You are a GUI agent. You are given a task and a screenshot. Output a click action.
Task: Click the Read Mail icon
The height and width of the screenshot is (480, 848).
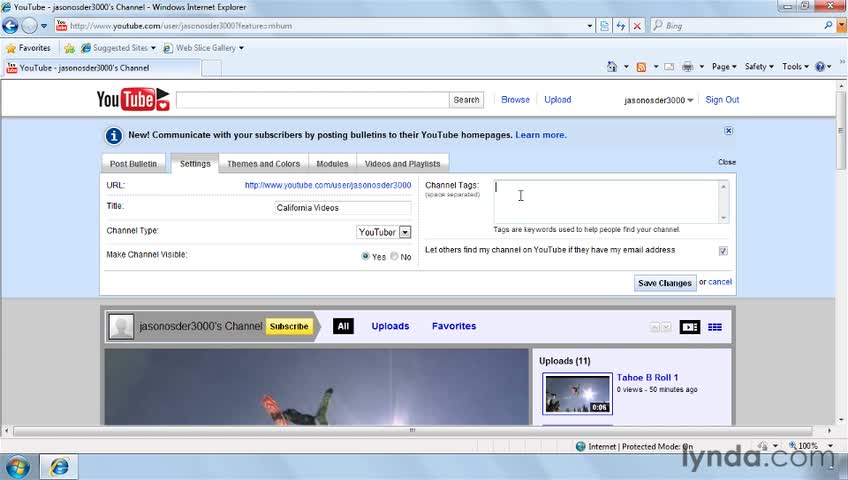point(669,66)
